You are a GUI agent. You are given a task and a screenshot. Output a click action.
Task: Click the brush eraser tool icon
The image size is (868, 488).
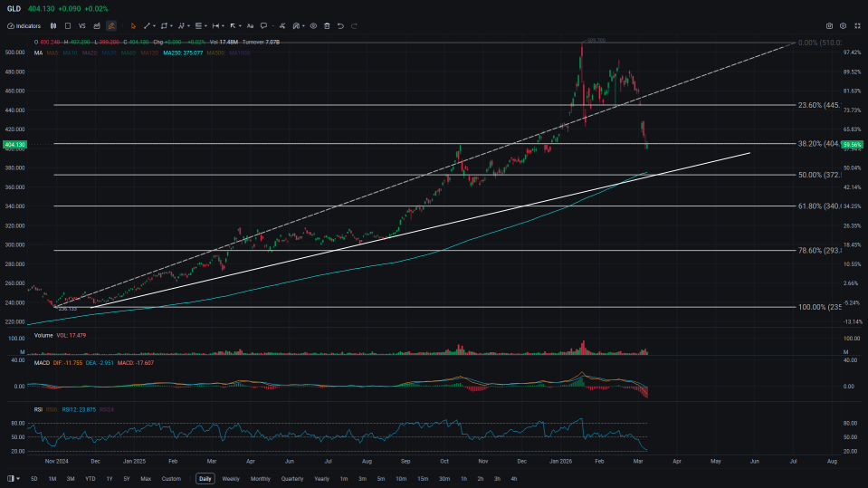pos(282,26)
